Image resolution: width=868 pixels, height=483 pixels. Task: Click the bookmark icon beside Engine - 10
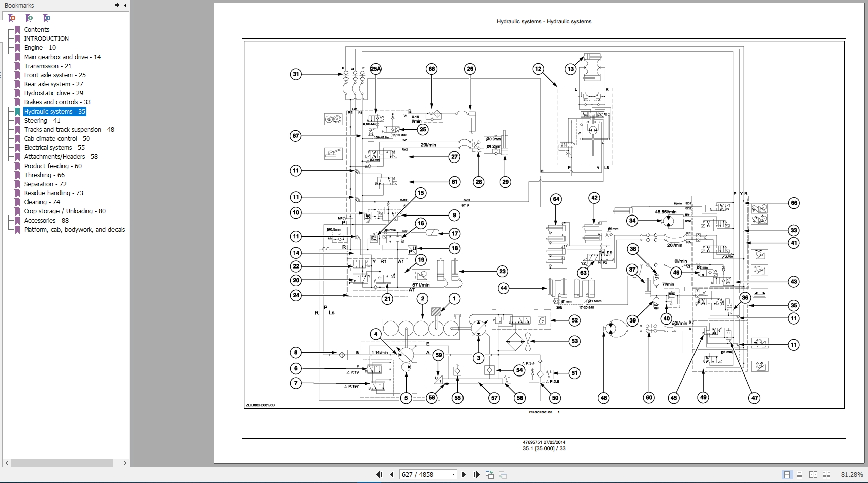coord(17,48)
